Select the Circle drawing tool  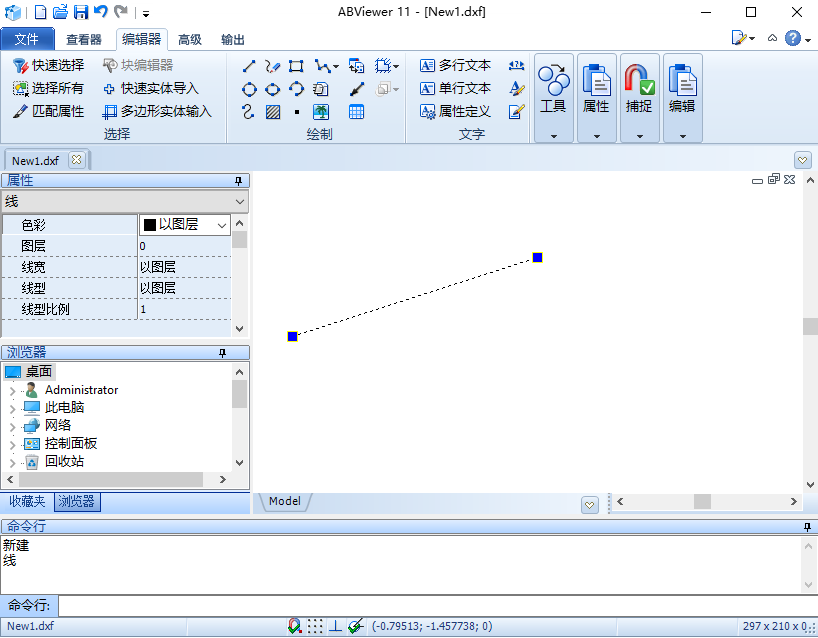point(249,89)
